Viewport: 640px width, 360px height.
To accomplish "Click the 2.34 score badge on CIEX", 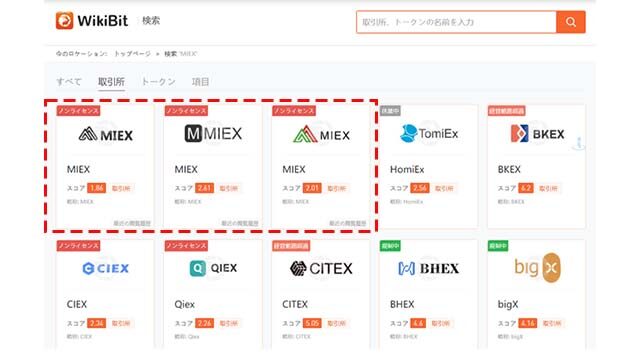I will [x=96, y=323].
